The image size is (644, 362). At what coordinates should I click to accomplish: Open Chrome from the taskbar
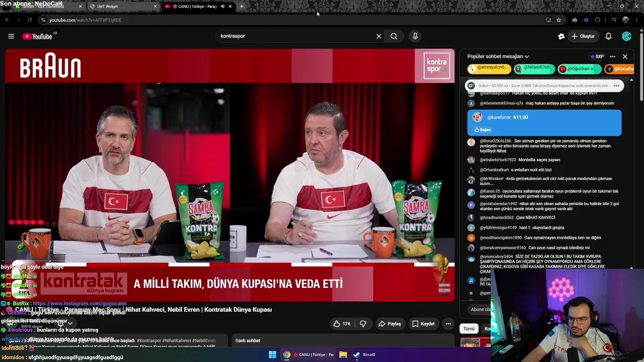coord(286,354)
